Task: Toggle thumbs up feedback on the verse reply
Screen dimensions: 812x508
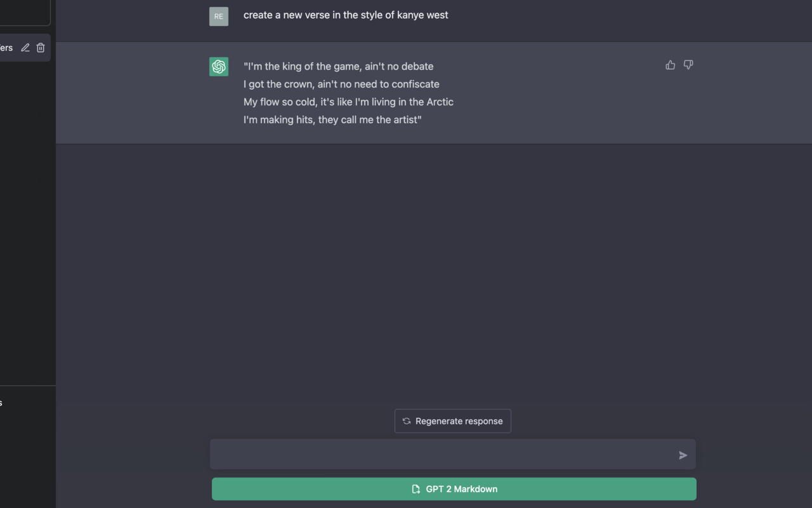Action: click(x=671, y=65)
